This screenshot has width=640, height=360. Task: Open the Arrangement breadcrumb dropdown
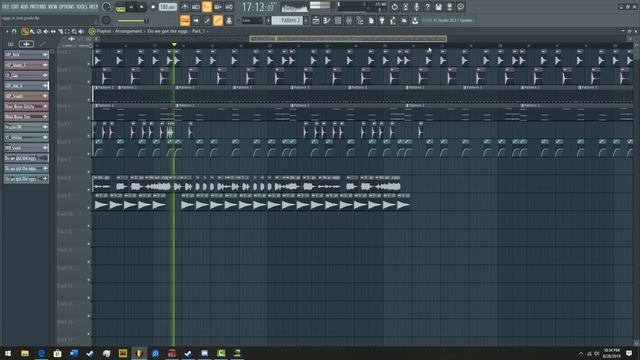point(128,31)
